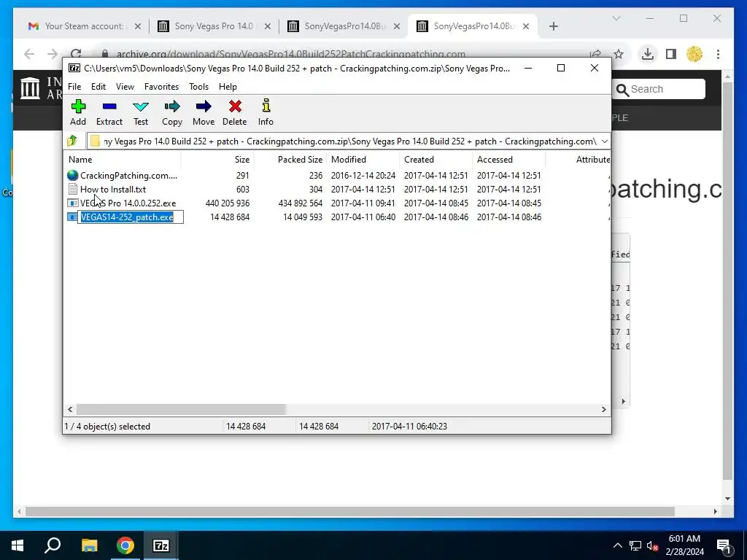This screenshot has width=747, height=560.
Task: Click the volume muted tray icon
Action: click(653, 545)
